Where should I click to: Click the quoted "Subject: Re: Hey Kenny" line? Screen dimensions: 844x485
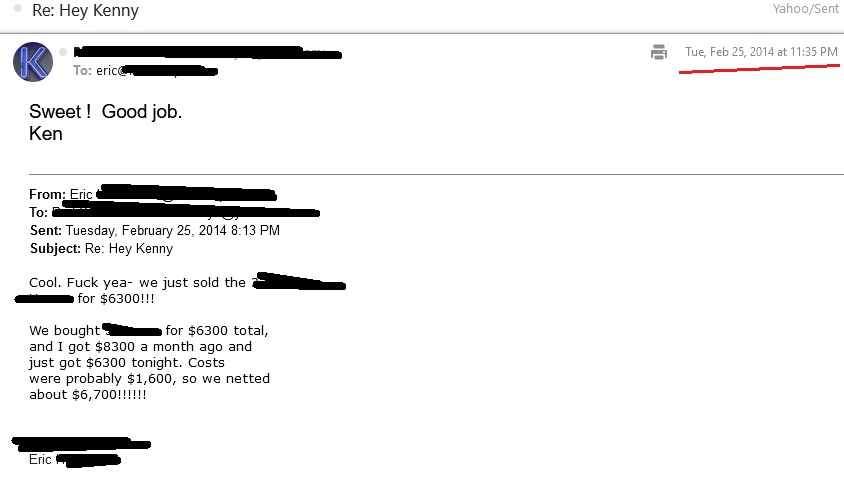101,248
